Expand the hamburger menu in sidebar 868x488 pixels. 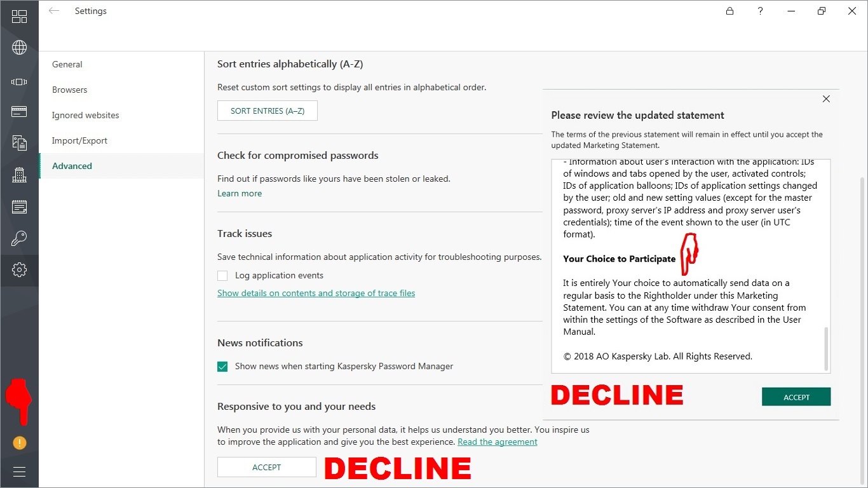click(19, 471)
